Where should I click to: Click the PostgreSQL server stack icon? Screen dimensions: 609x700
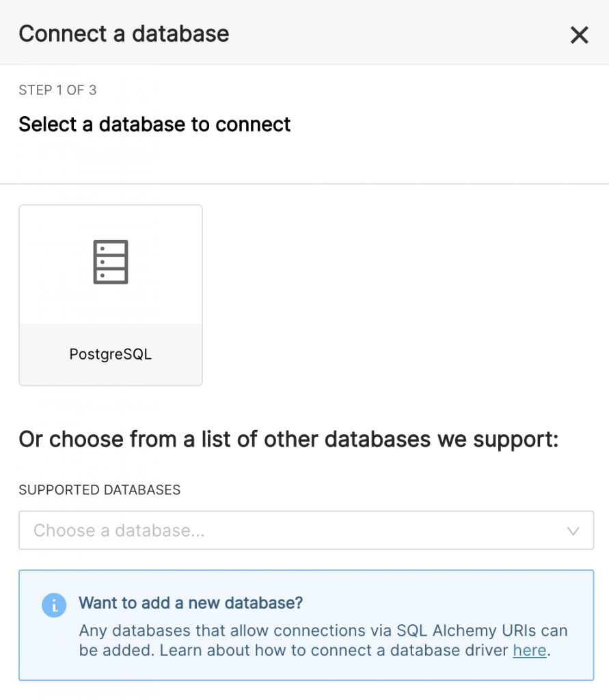coord(111,262)
